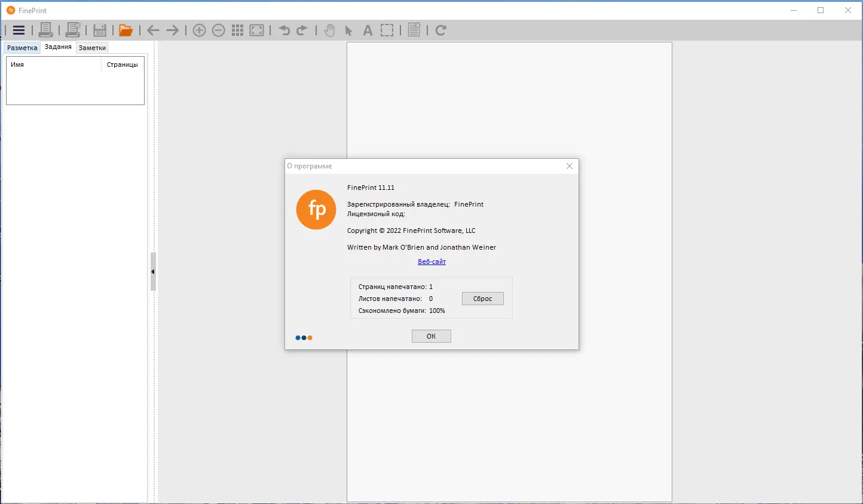Confirm the dialog with OK

[x=431, y=336]
